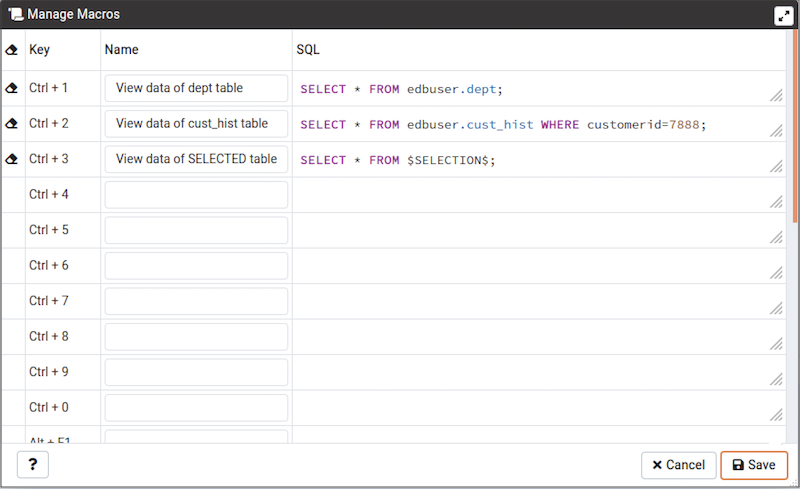800x489 pixels.
Task: Edit name field 'View data of cust_hist table'
Action: [196, 124]
